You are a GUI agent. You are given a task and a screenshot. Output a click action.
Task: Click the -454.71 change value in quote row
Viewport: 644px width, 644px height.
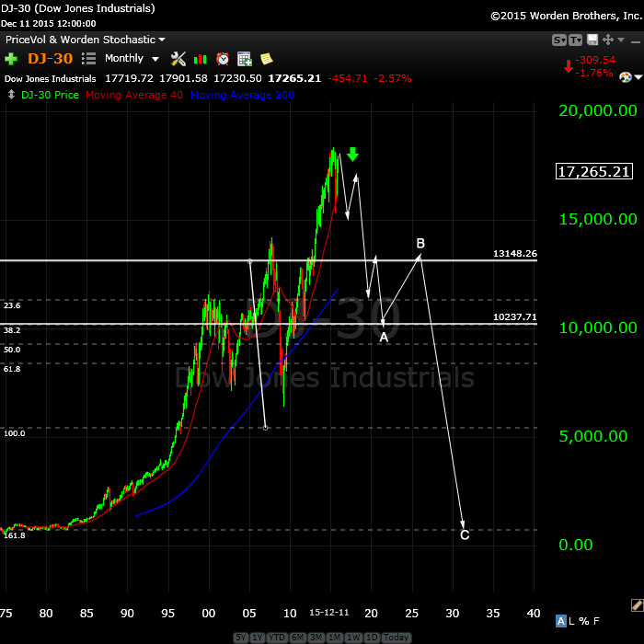(348, 78)
